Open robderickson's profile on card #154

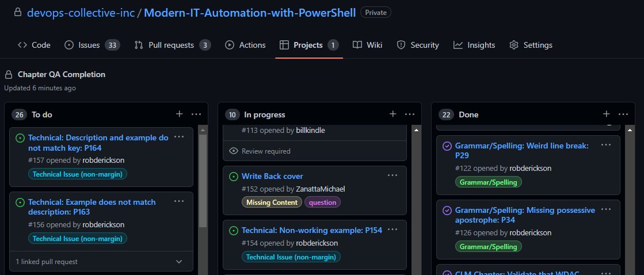tap(317, 243)
